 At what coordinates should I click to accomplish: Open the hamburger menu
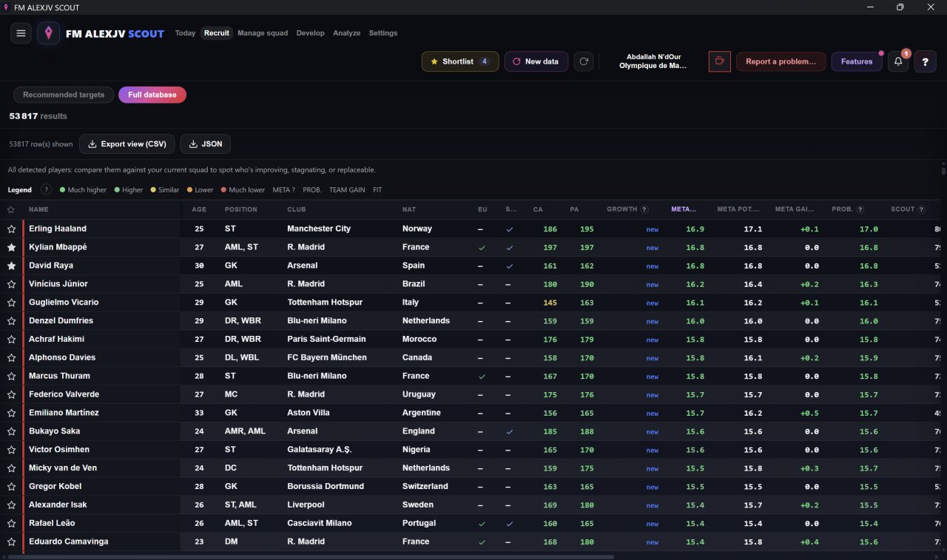(x=21, y=33)
